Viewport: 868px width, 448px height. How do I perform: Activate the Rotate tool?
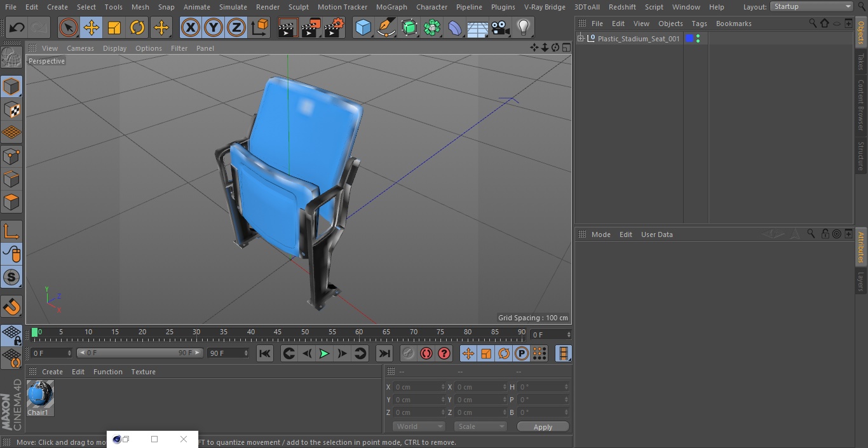(x=137, y=27)
